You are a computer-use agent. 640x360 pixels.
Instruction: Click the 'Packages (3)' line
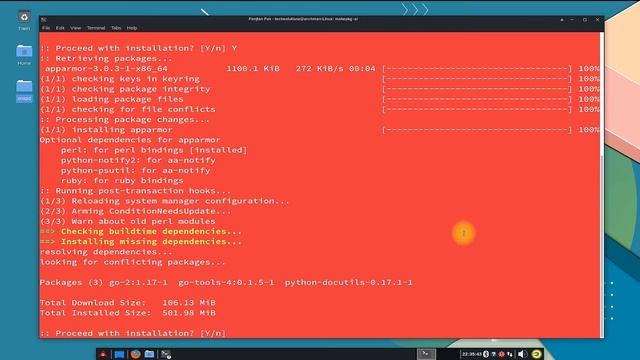[x=227, y=282]
